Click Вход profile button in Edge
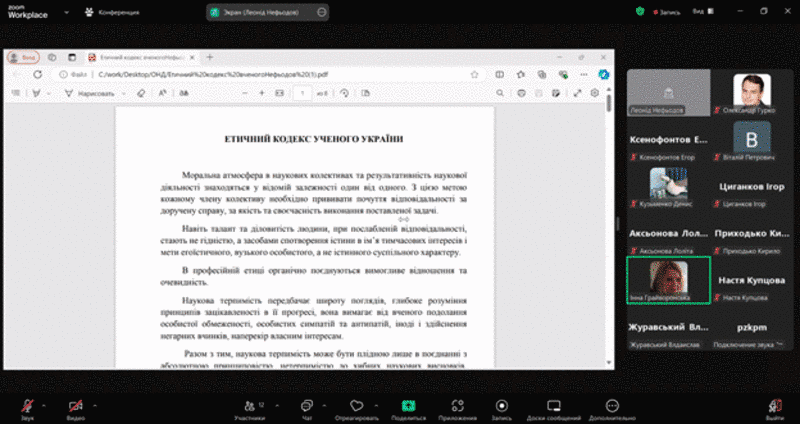Image resolution: width=800 pixels, height=424 pixels. (x=23, y=58)
